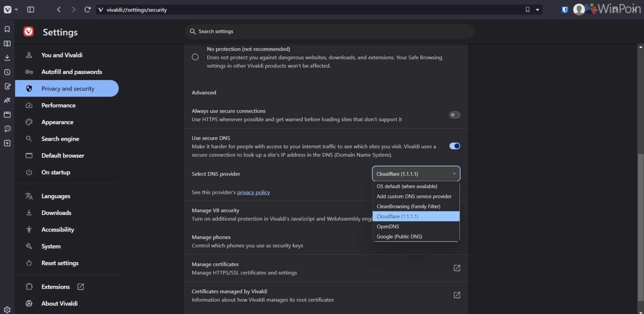The width and height of the screenshot is (644, 314).
Task: Open Extensions page
Action: [67, 287]
